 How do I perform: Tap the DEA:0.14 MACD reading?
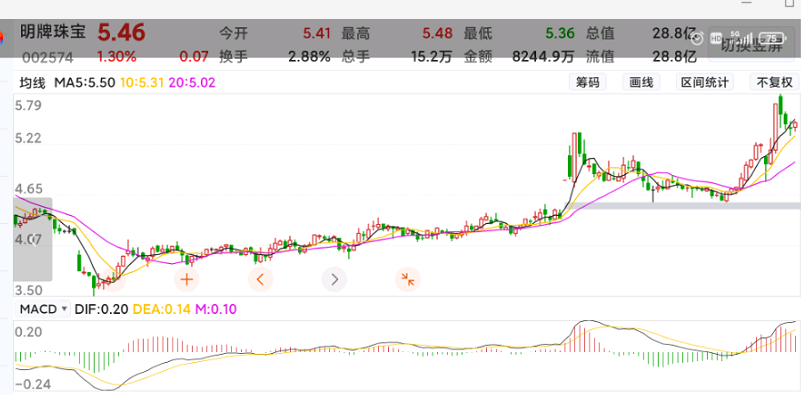coord(161,309)
